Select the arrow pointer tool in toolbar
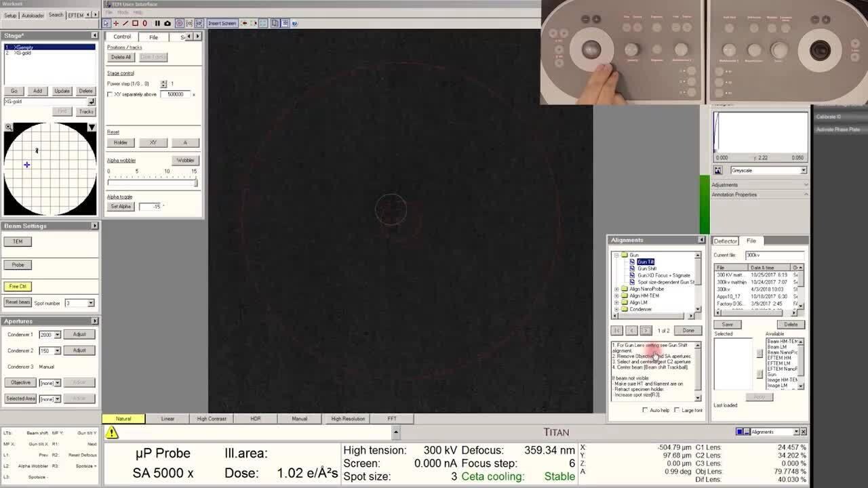 [x=106, y=23]
